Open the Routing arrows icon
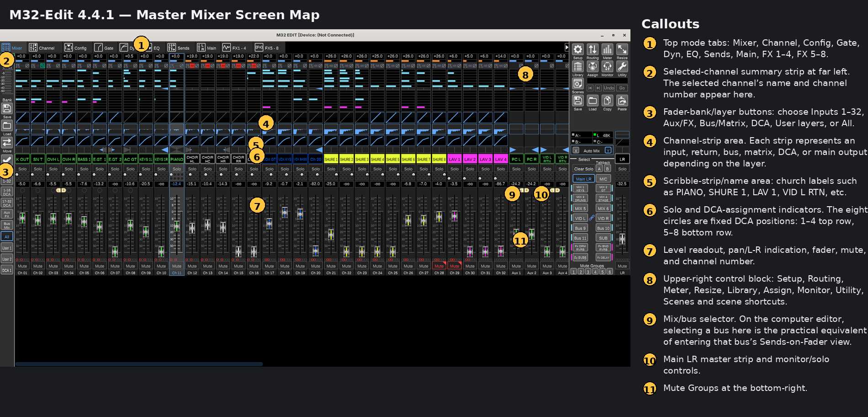Viewport: 868px width, 417px height. (593, 49)
